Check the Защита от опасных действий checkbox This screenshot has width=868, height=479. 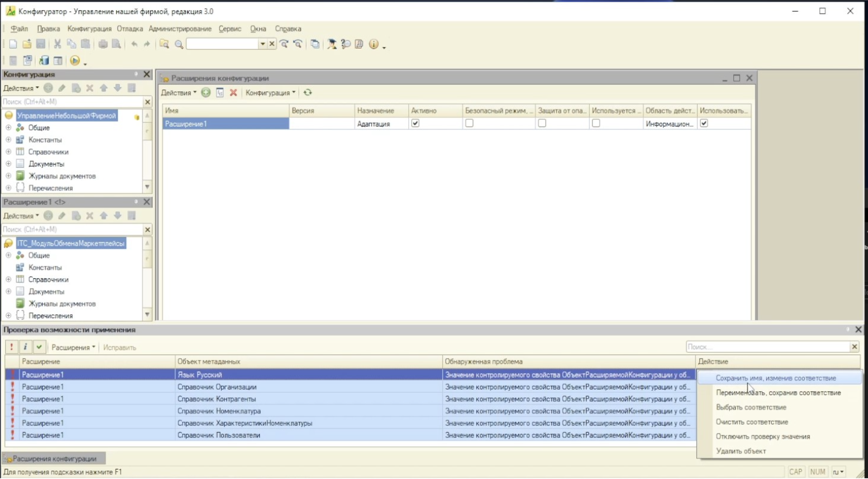tap(542, 123)
